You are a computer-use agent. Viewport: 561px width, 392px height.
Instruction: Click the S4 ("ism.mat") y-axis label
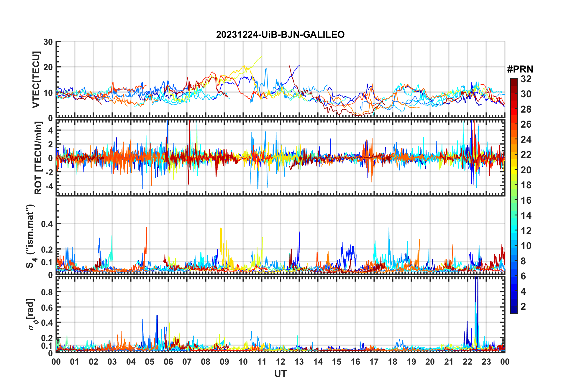(31, 236)
